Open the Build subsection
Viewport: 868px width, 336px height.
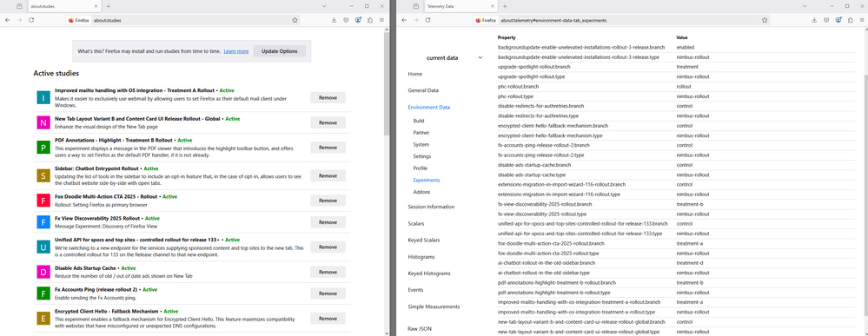click(419, 120)
